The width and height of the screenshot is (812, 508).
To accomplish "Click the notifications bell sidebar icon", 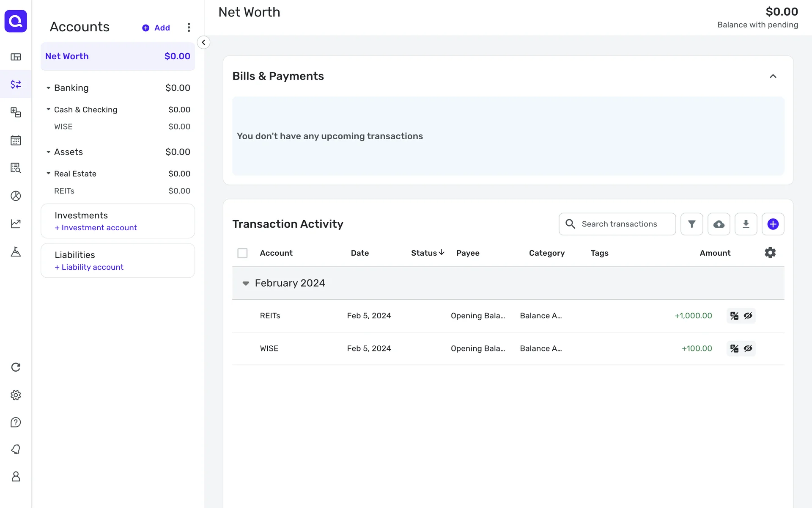I will coord(16,449).
